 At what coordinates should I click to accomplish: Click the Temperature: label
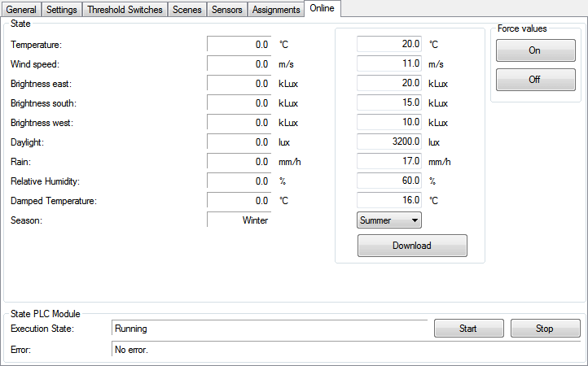(36, 45)
